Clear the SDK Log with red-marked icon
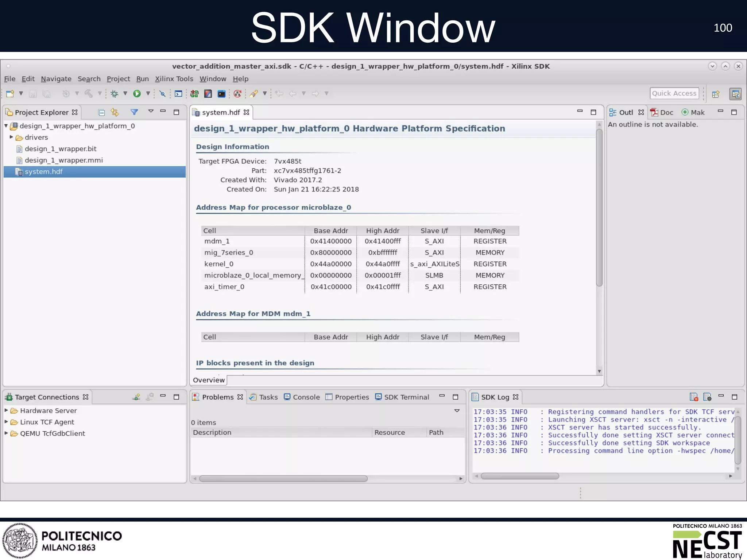Screen dimensions: 747x560 tap(694, 397)
